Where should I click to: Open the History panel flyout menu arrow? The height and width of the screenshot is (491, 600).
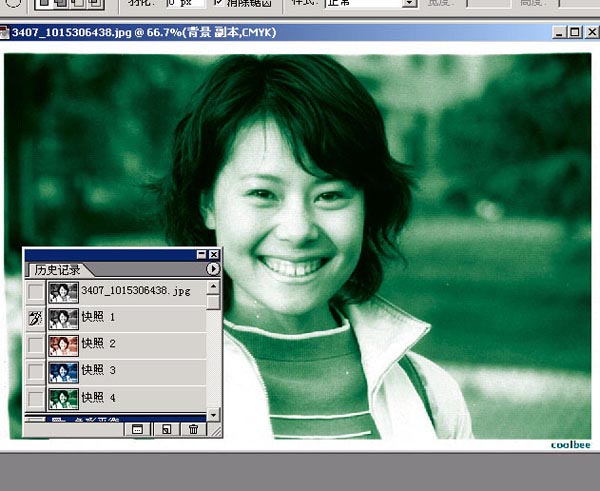point(213,269)
